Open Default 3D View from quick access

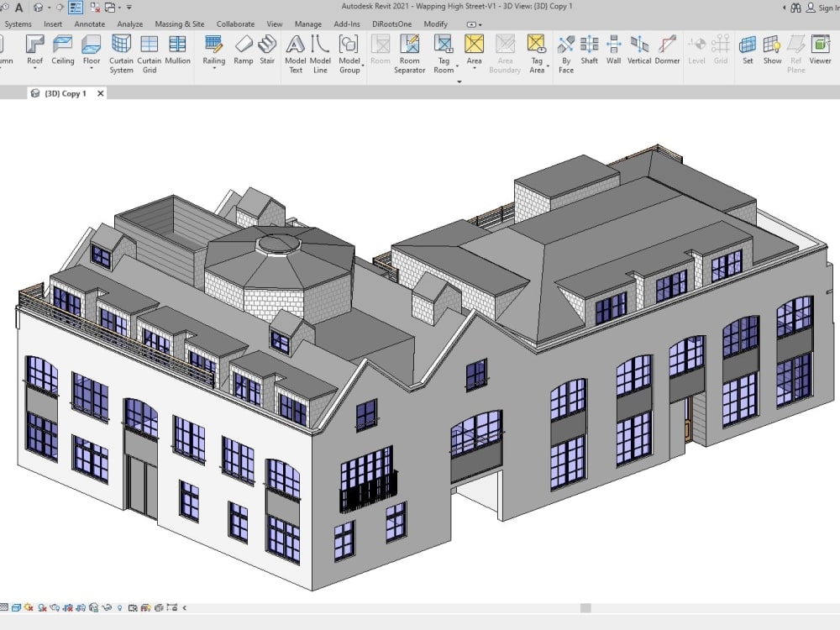click(x=38, y=8)
